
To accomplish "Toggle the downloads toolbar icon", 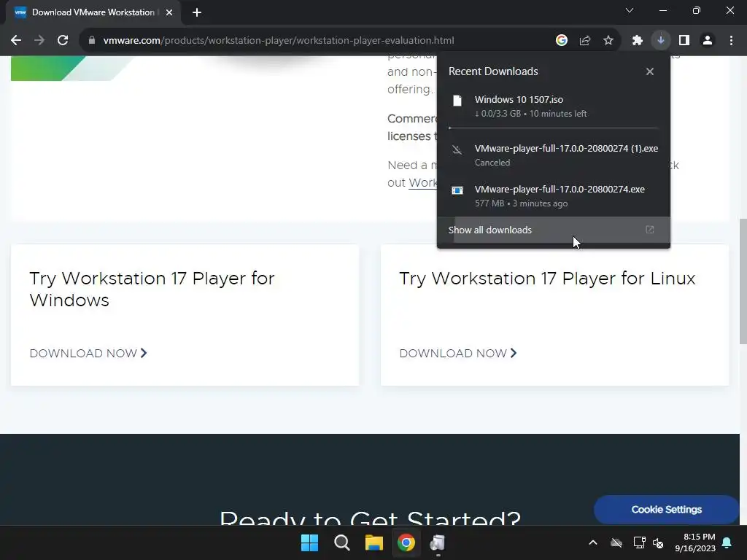I will (x=661, y=41).
